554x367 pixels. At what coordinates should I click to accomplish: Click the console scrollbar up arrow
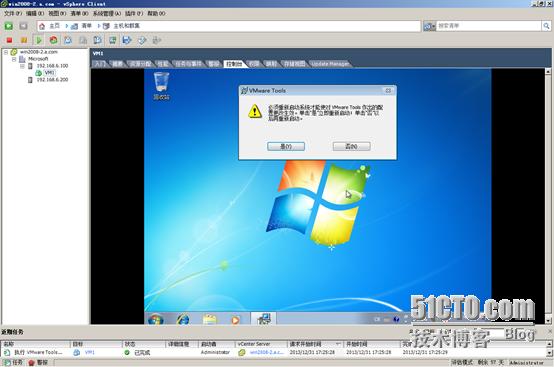pos(548,72)
